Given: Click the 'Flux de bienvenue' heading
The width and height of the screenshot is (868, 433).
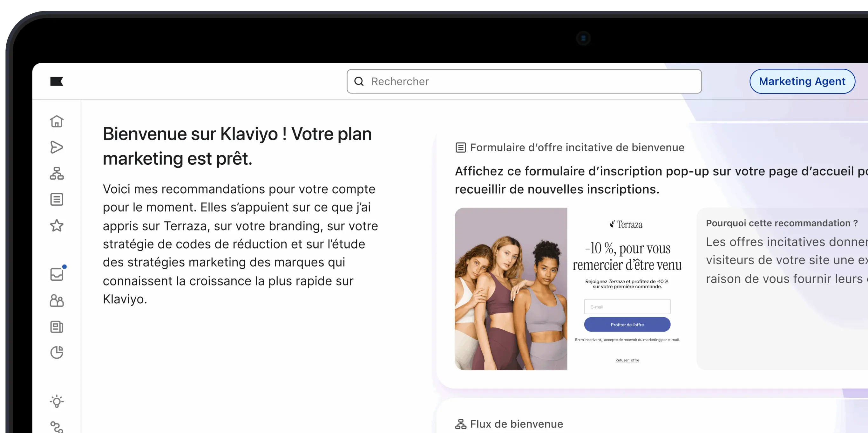Looking at the screenshot, I should pos(517,424).
